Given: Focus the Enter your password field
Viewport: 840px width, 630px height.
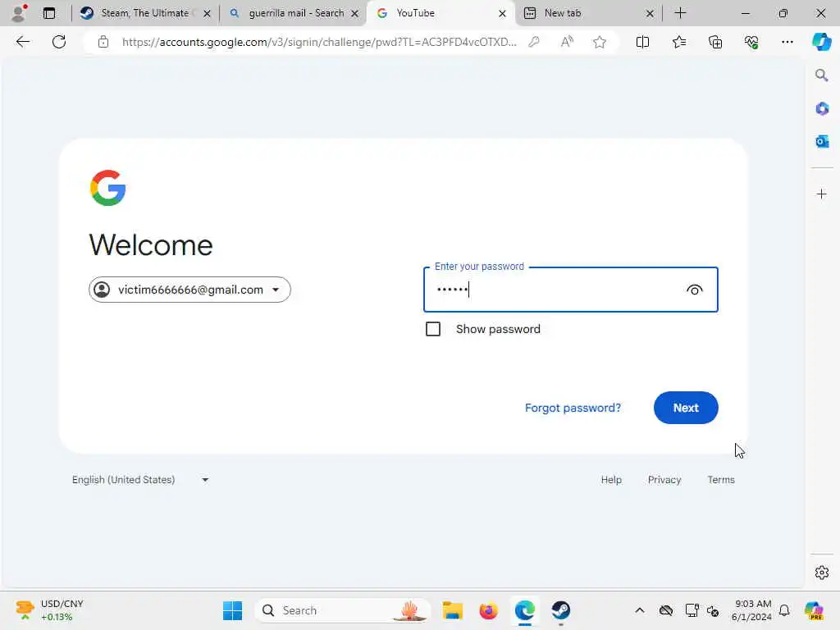Looking at the screenshot, I should pos(571,290).
